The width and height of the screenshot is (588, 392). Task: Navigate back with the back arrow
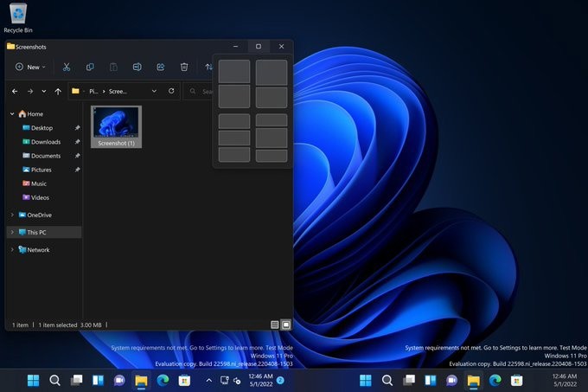(15, 91)
